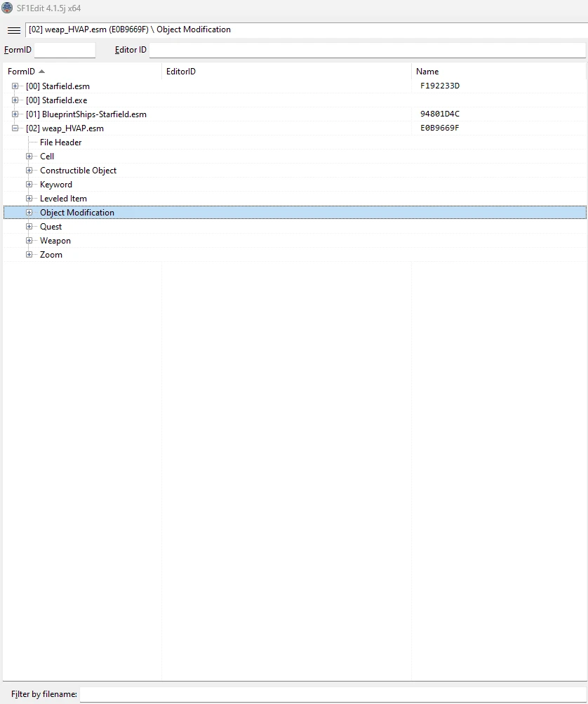Image resolution: width=588 pixels, height=704 pixels.
Task: Expand the Weapon group
Action: [x=29, y=240]
